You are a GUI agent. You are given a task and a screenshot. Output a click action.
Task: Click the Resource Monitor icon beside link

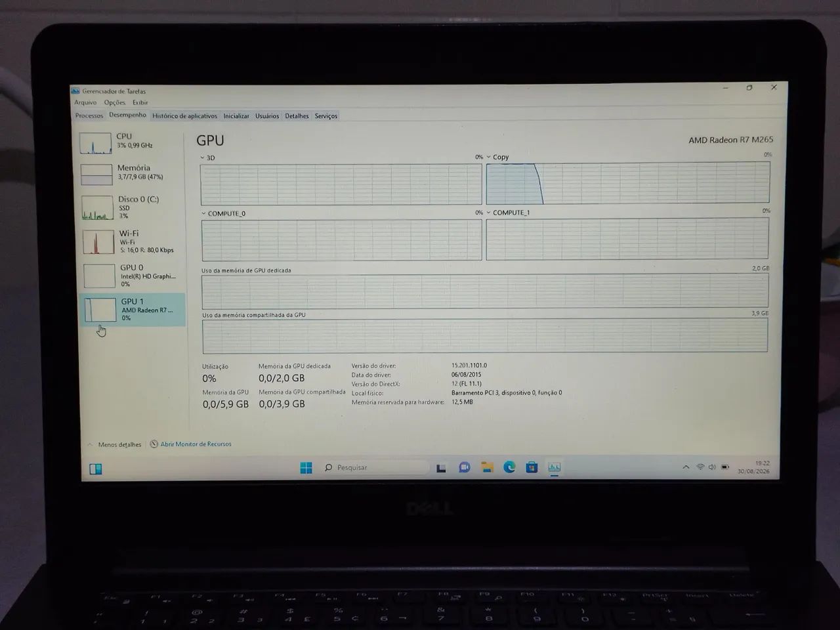(154, 444)
